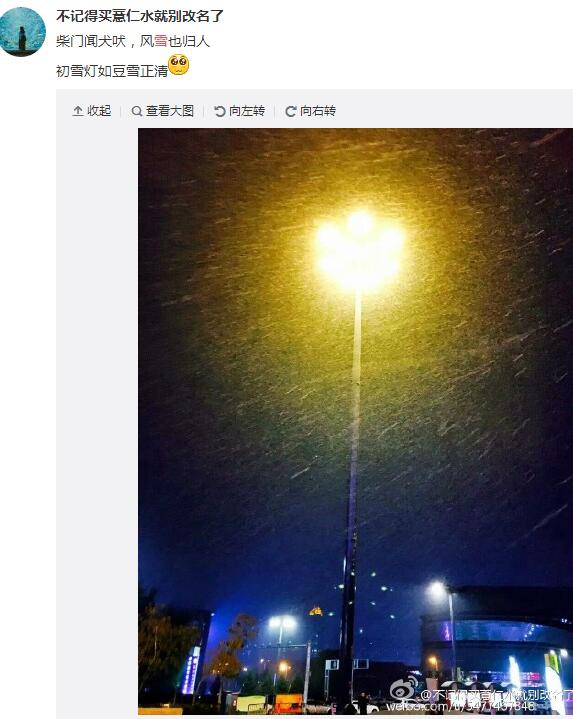Click the blushing emoji after 雪正清
Image resolution: width=573 pixels, height=719 pixels.
click(179, 65)
